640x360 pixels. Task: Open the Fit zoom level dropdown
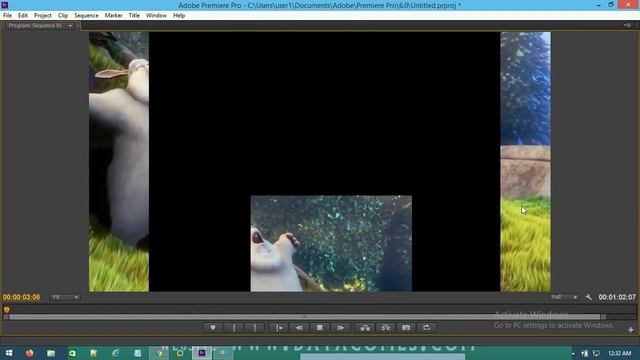pos(65,297)
